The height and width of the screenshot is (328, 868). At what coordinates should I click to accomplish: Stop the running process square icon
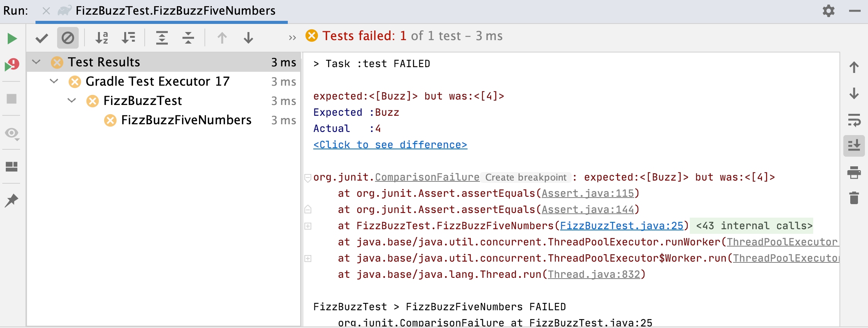pos(12,99)
